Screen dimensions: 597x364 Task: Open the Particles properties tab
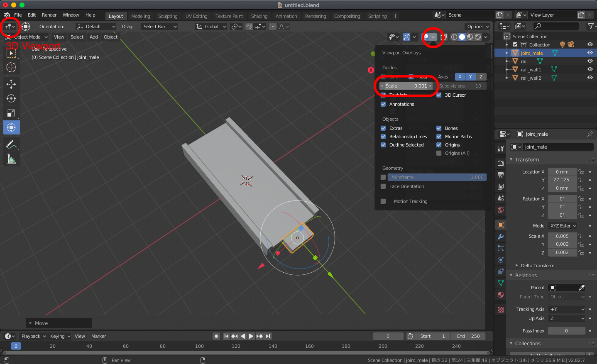pyautogui.click(x=501, y=248)
